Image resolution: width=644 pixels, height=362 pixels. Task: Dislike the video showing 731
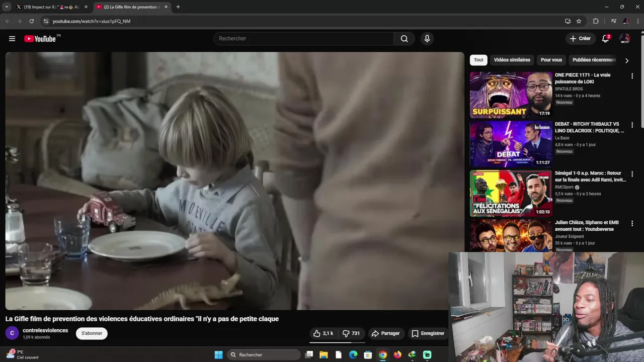click(x=351, y=333)
